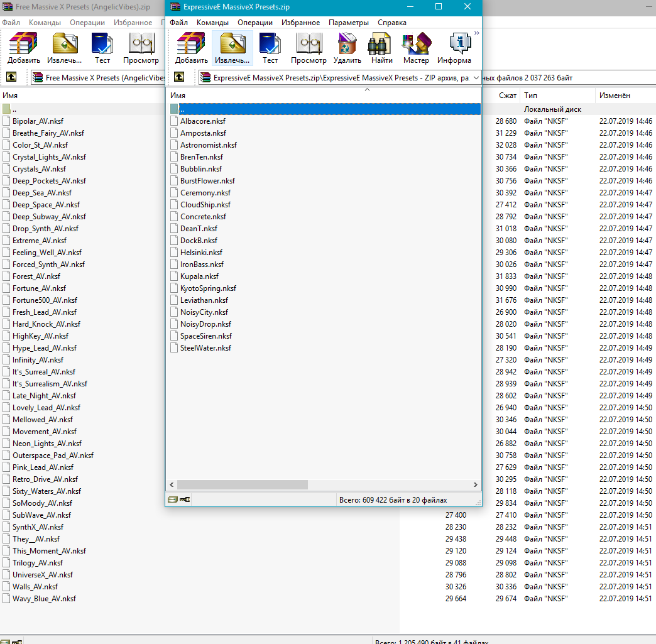The height and width of the screenshot is (644, 656).
Task: Select Fortune500_AV.nksf file
Action: [x=45, y=300]
